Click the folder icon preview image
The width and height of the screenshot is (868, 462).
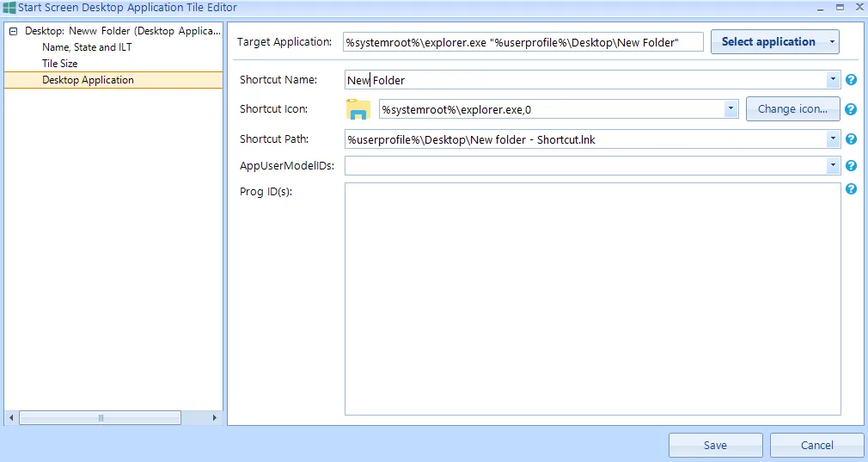pyautogui.click(x=358, y=109)
